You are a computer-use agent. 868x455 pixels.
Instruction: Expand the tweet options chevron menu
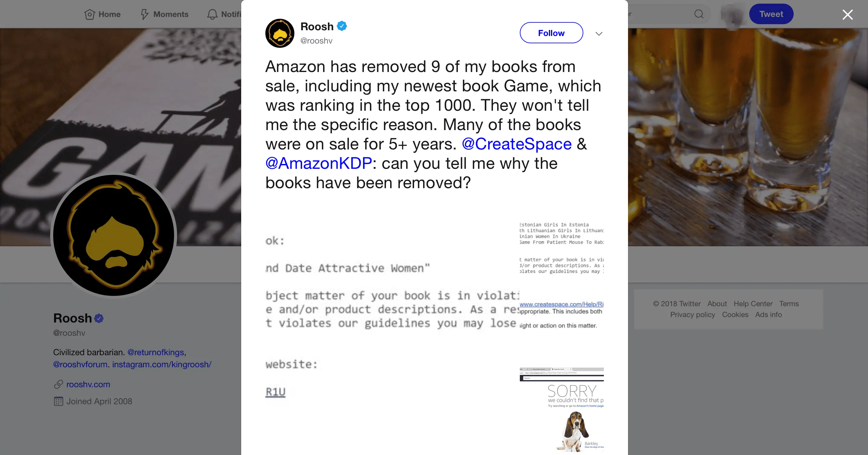click(599, 33)
